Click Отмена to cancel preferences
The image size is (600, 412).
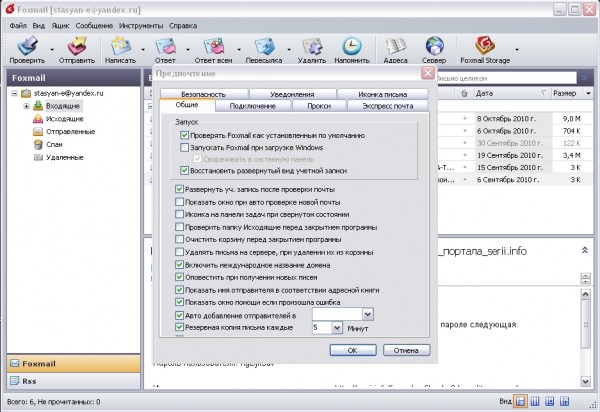click(406, 350)
